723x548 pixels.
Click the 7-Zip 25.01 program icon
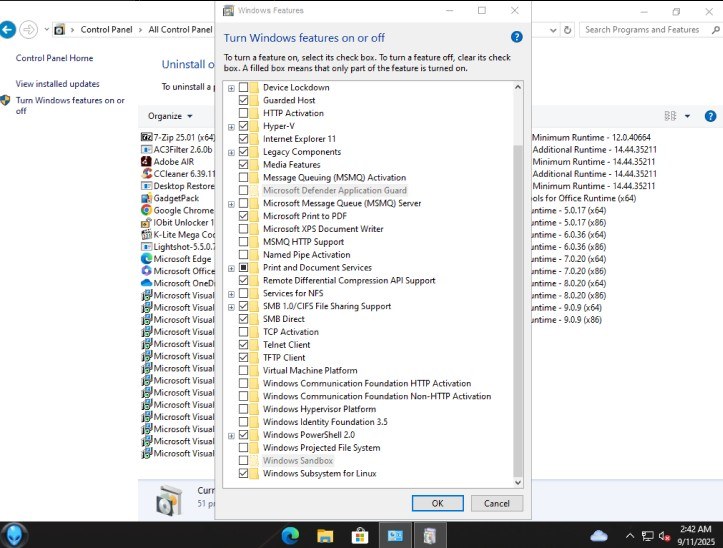tap(146, 137)
